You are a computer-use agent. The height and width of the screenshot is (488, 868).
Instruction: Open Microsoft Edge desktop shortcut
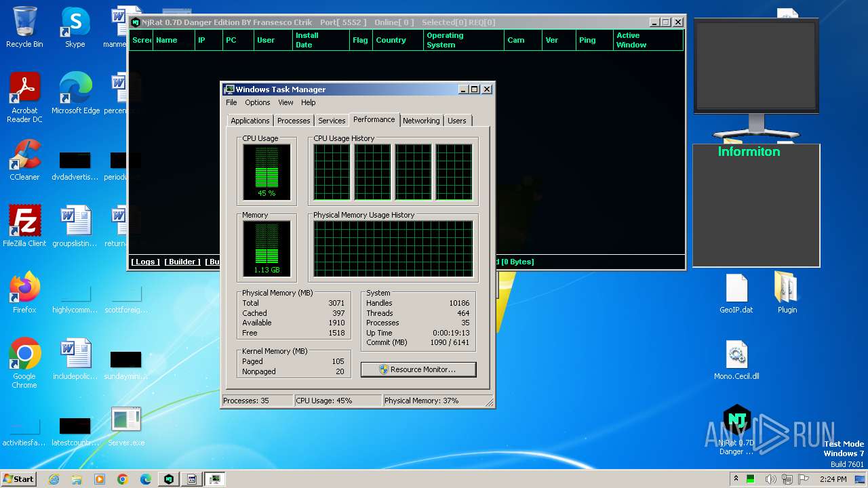[75, 94]
